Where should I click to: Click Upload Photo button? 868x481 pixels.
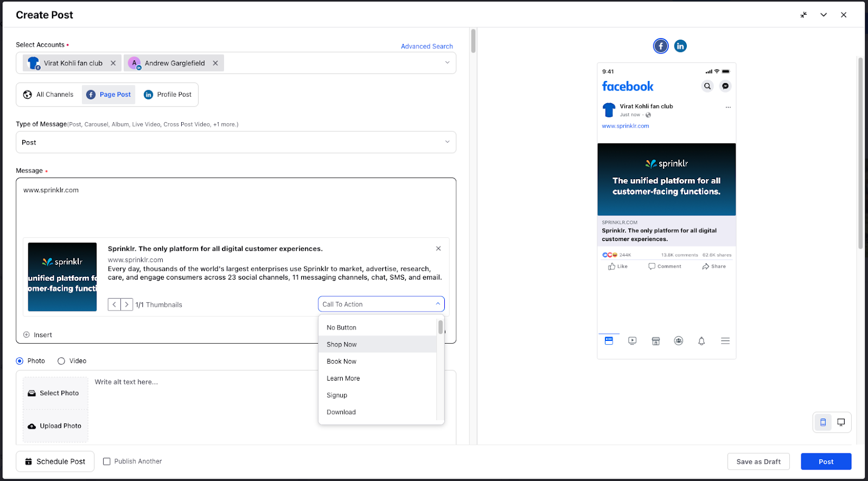coord(55,426)
